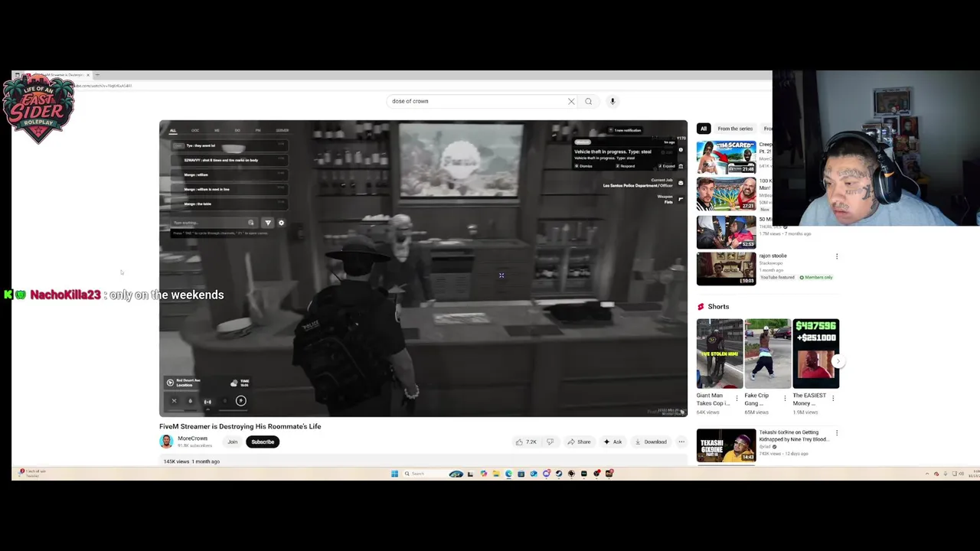This screenshot has height=551, width=980.
Task: Click the YouTube video player
Action: tap(423, 268)
